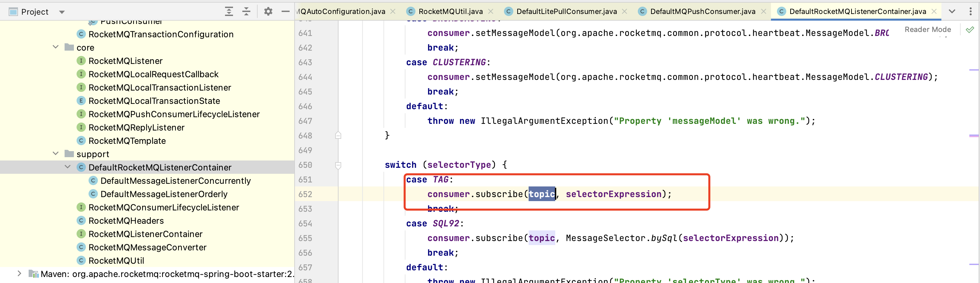980x283 pixels.
Task: Switch to DefaultLitePullConsumer.java tab
Action: tap(567, 11)
